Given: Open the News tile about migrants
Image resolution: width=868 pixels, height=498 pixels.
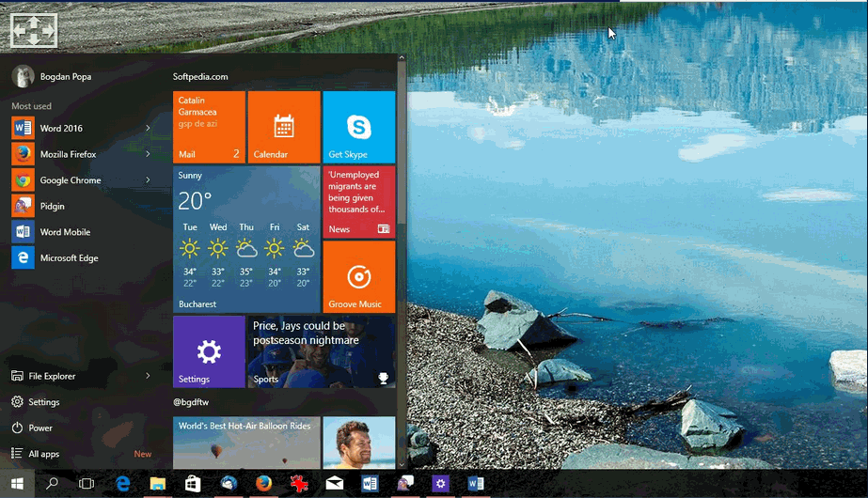Looking at the screenshot, I should point(358,202).
